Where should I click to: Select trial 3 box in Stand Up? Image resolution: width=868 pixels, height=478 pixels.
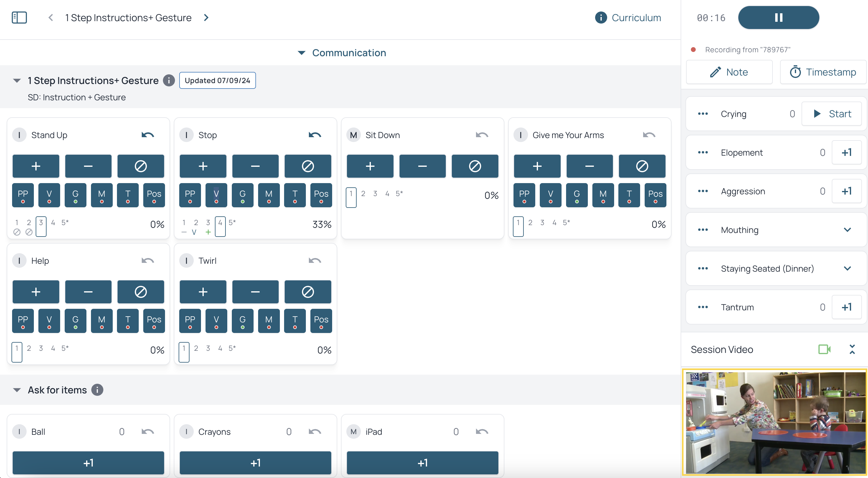point(41,226)
